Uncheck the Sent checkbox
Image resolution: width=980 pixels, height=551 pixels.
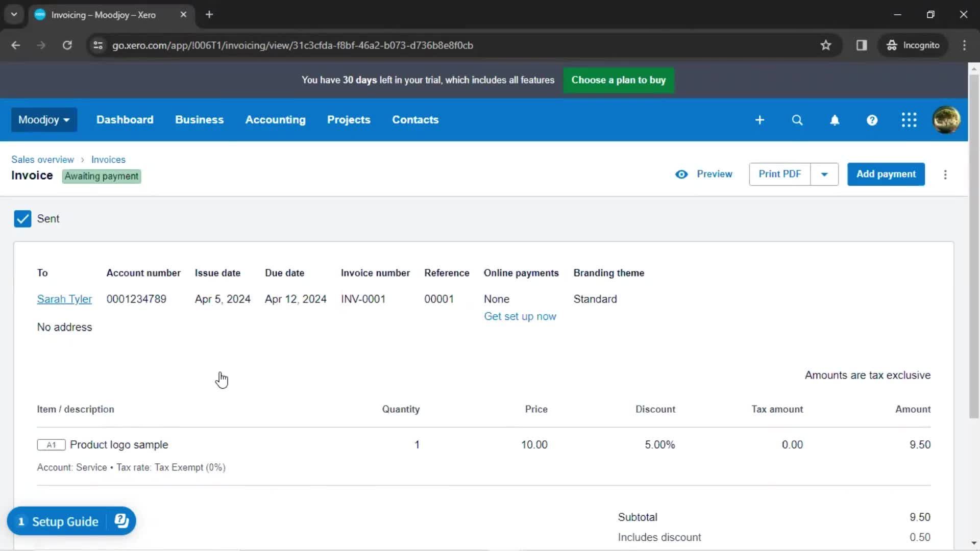[x=22, y=219]
